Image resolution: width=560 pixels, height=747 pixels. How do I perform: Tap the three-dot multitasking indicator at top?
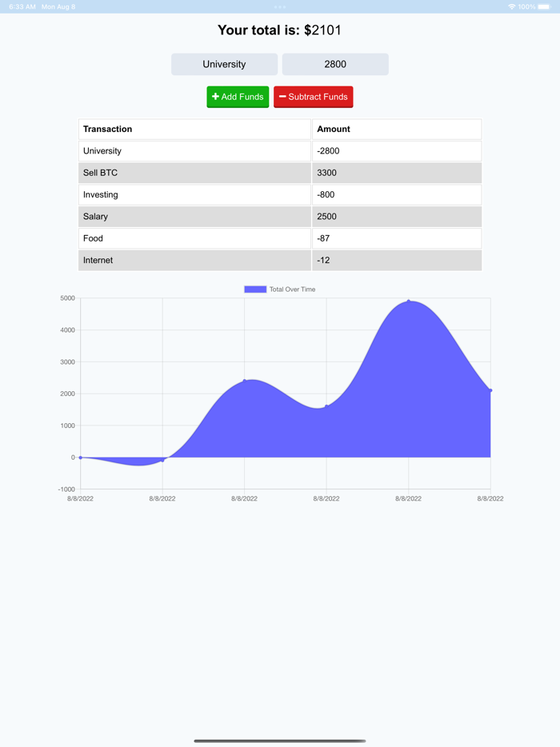[280, 6]
